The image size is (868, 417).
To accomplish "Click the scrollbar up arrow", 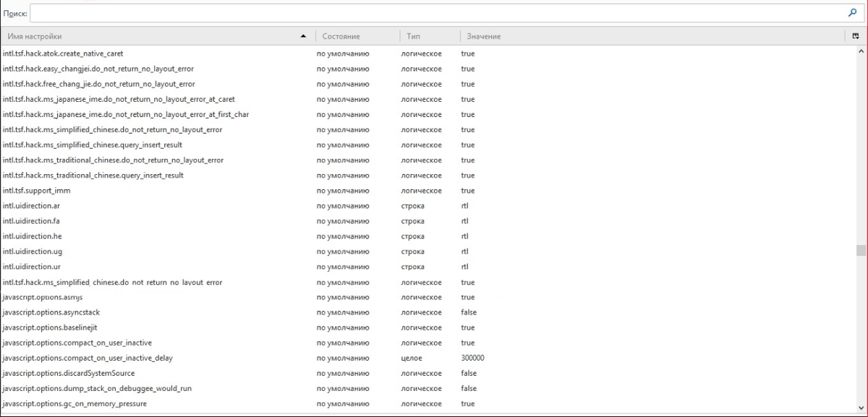I will (x=861, y=52).
